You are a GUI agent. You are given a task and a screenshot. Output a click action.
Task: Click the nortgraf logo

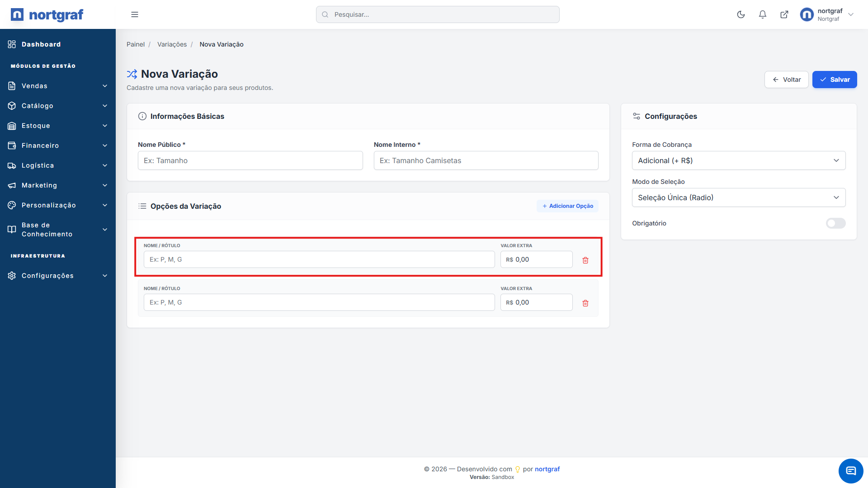[47, 14]
